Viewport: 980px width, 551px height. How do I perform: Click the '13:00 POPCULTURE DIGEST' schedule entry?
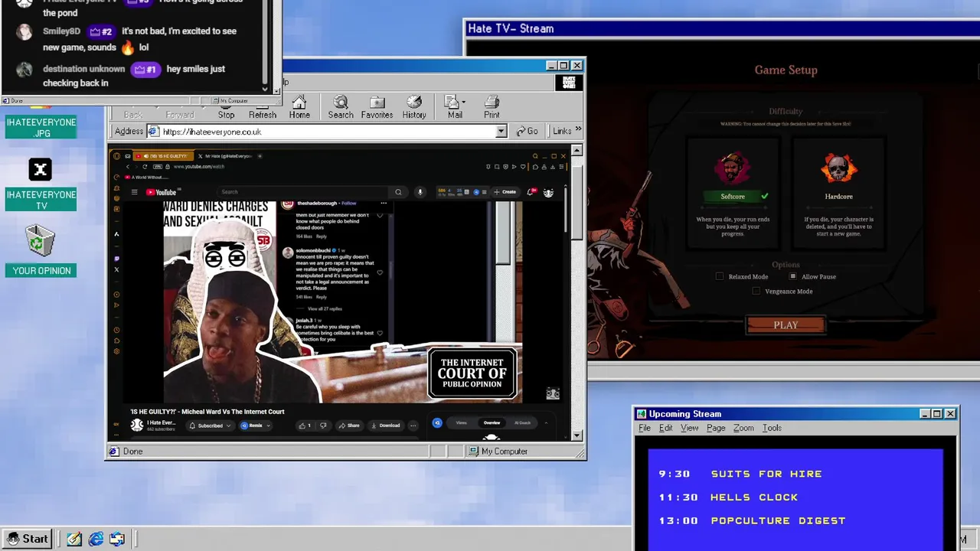(752, 520)
